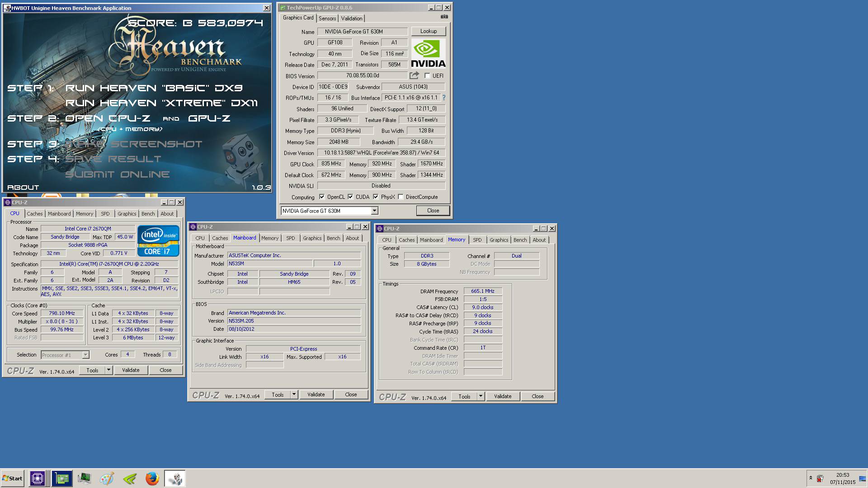Click the CPU-Z Mainboard window title icon
This screenshot has width=868, height=488.
point(193,227)
